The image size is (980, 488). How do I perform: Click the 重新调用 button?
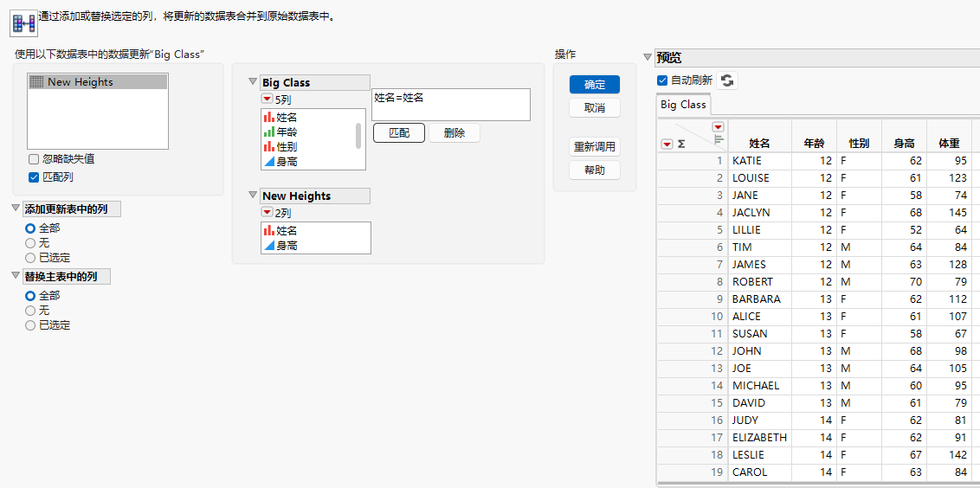pos(595,147)
